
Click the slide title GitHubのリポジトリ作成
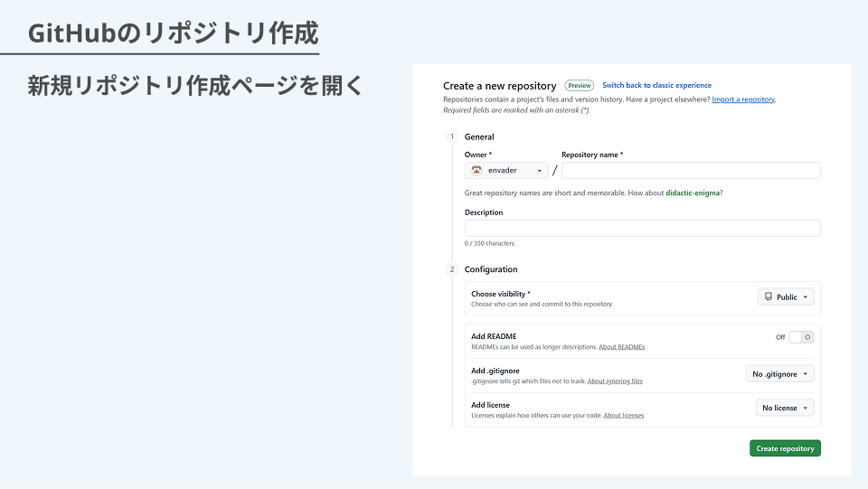pyautogui.click(x=174, y=33)
